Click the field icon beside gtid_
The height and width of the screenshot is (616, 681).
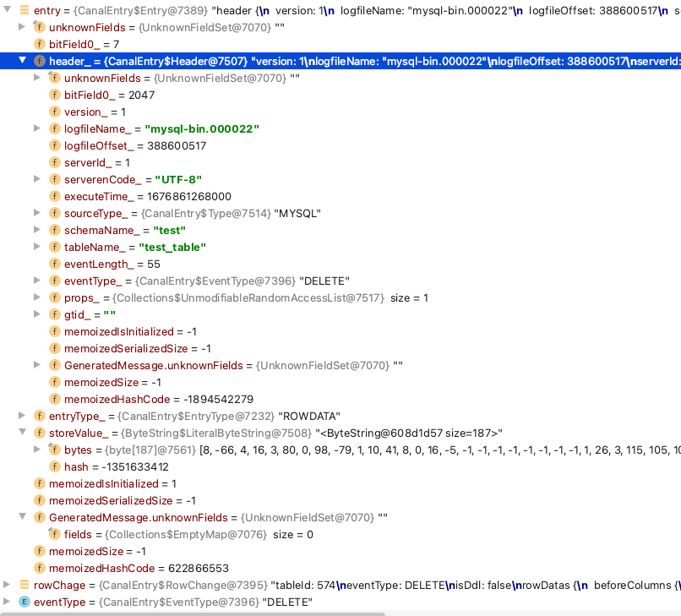(x=55, y=314)
